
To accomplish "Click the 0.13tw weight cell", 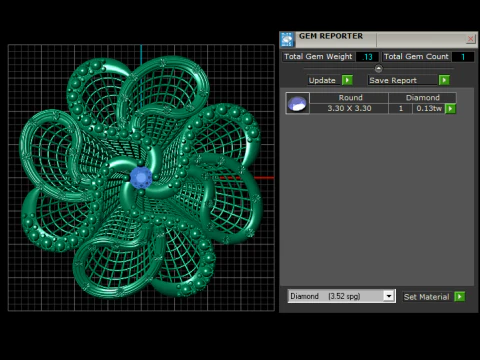I will click(429, 108).
